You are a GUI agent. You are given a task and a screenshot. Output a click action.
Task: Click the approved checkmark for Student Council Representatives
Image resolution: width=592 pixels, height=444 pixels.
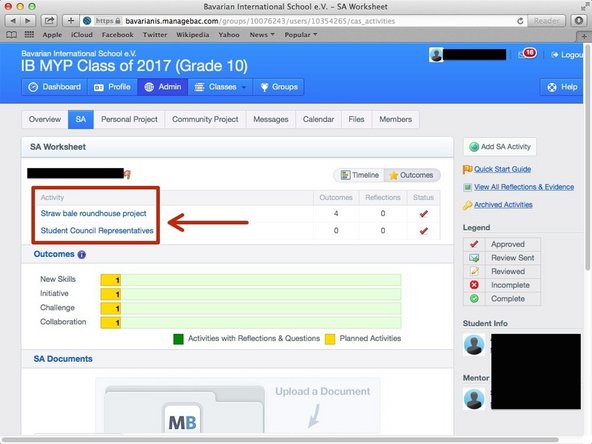(424, 231)
